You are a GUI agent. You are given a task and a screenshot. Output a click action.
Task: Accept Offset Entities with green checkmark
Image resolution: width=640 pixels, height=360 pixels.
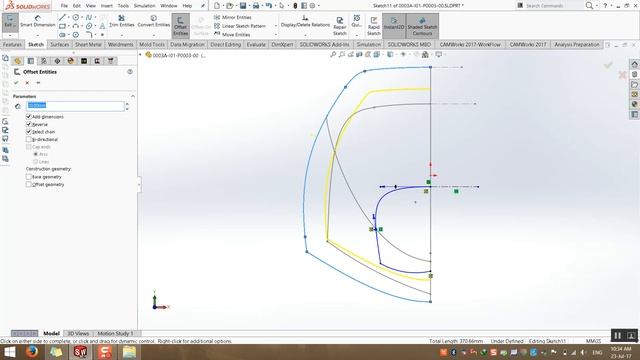pyautogui.click(x=16, y=83)
